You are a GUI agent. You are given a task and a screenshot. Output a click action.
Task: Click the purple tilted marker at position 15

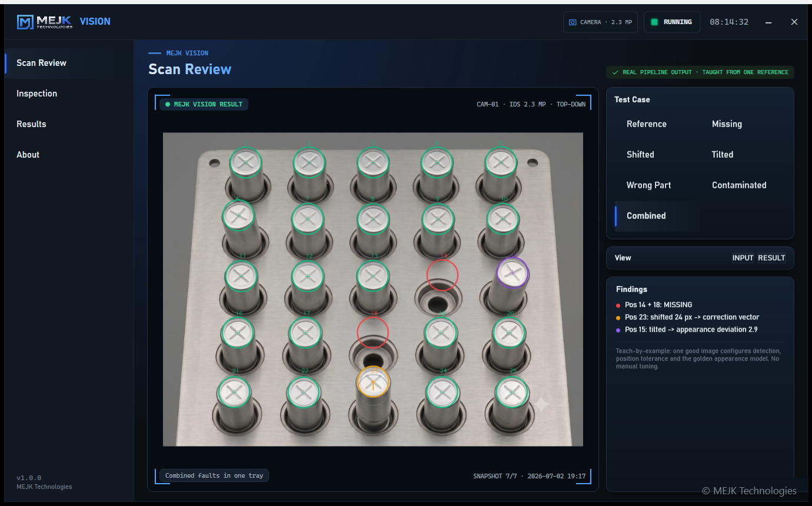513,272
